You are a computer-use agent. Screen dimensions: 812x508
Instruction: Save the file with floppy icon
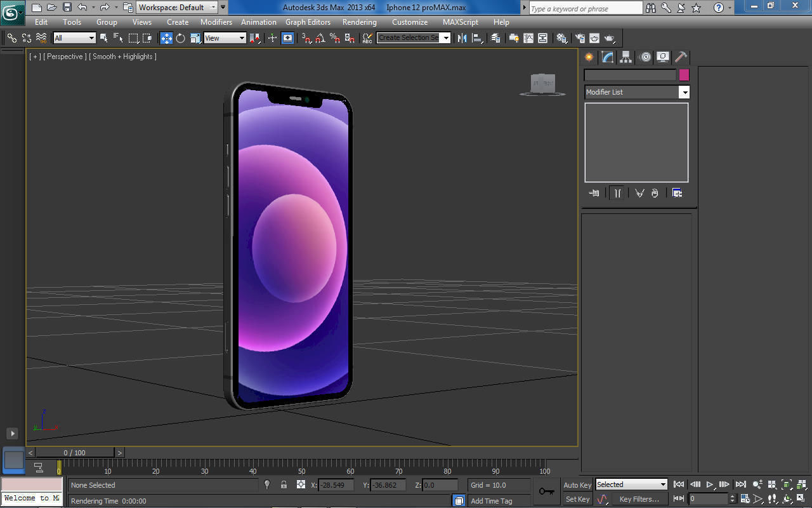(67, 8)
